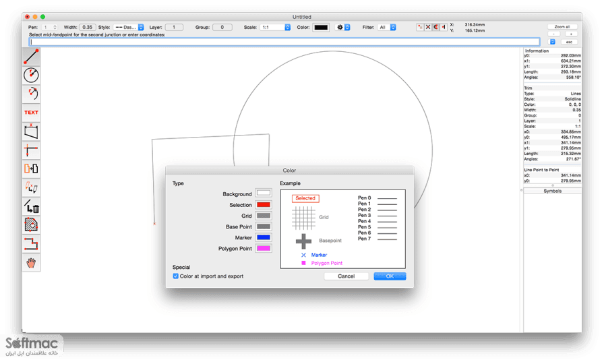Select the Circle tool

click(x=31, y=75)
